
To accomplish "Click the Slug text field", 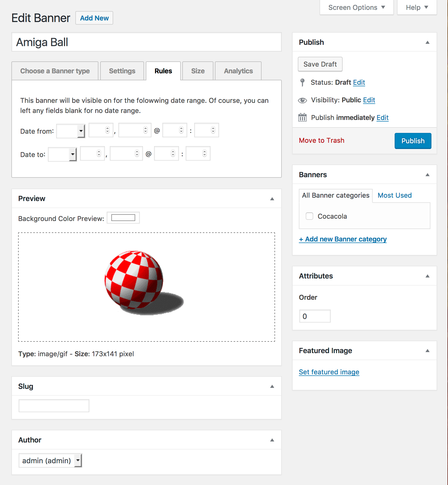I will click(54, 406).
